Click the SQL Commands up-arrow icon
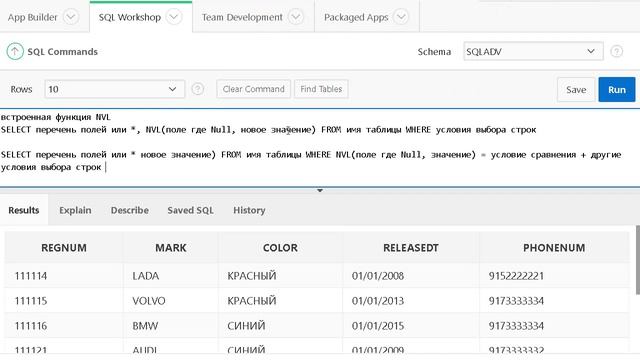This screenshot has width=640, height=360. click(15, 51)
